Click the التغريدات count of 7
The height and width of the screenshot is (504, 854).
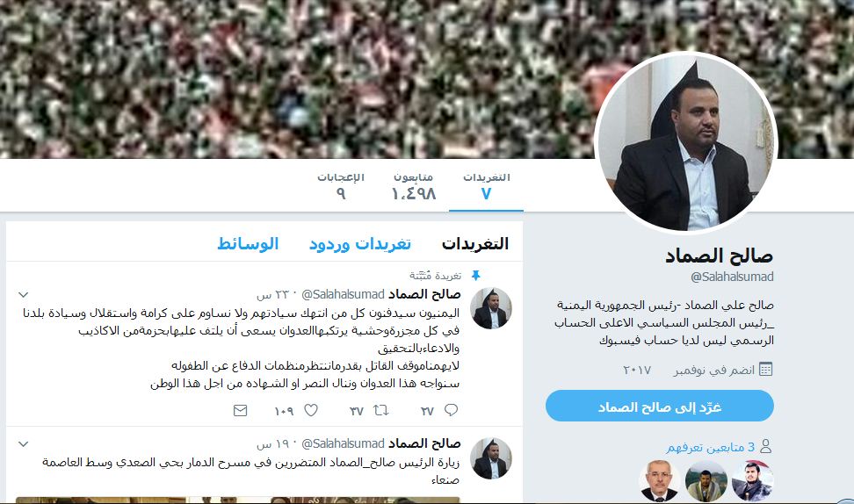point(487,186)
